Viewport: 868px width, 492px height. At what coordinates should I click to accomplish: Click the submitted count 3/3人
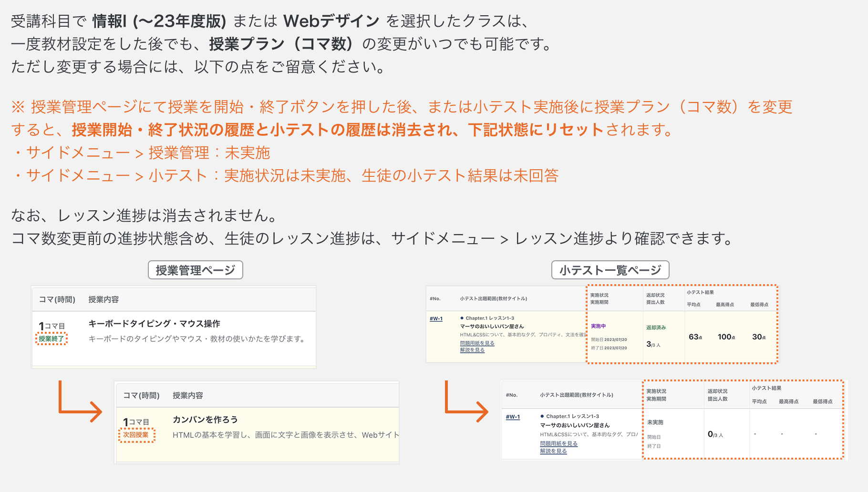pyautogui.click(x=653, y=344)
